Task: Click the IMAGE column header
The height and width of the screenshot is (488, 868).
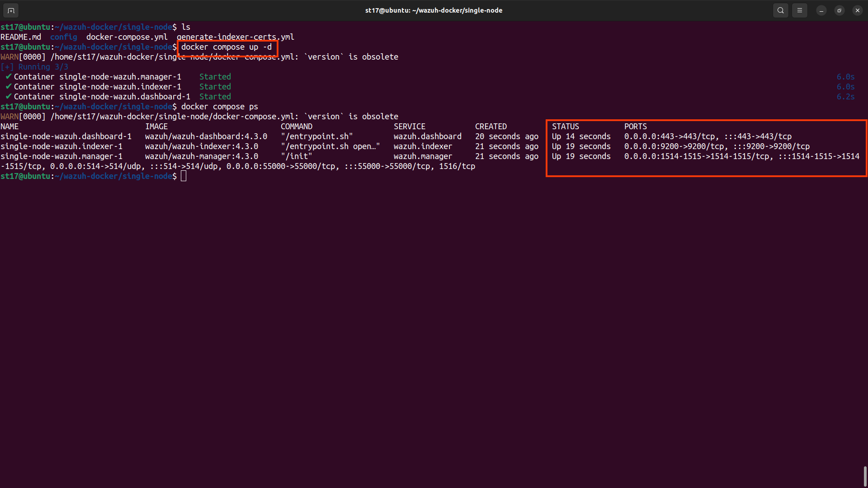Action: pos(156,127)
